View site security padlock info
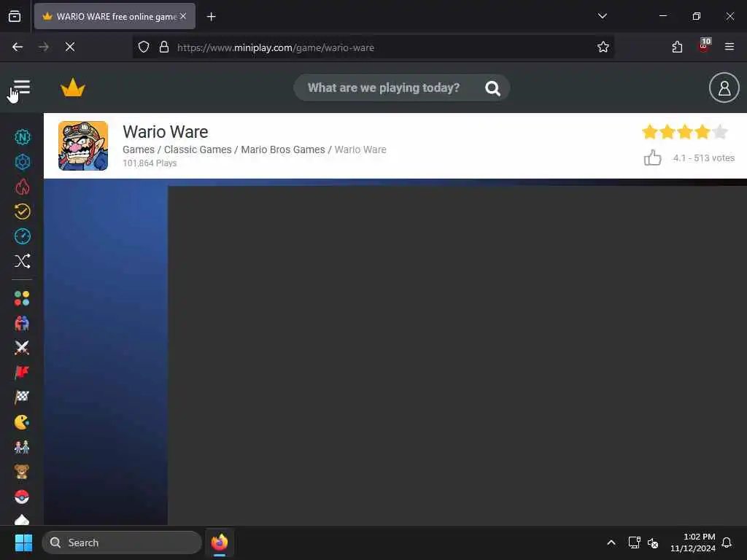Image resolution: width=747 pixels, height=560 pixels. (x=164, y=47)
